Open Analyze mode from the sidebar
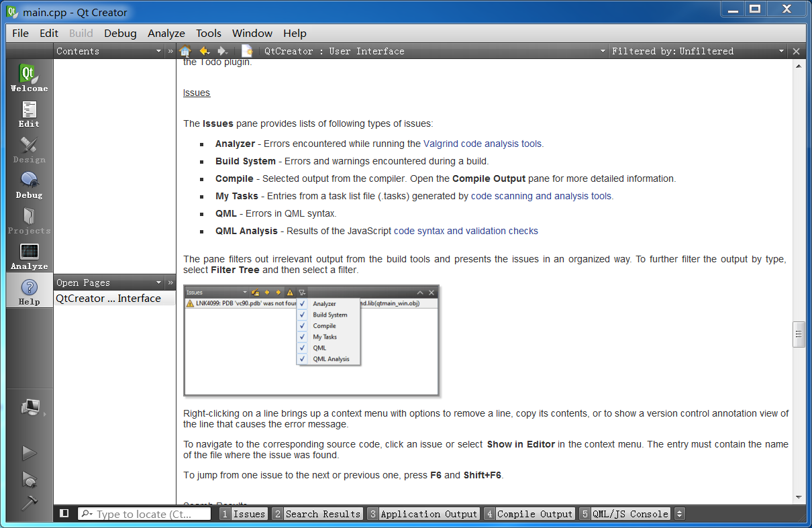812x528 pixels. (29, 256)
